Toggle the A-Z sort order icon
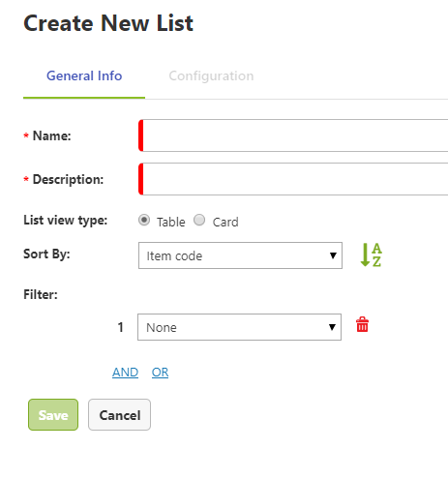Viewport: 448px width, 479px height. (x=372, y=254)
